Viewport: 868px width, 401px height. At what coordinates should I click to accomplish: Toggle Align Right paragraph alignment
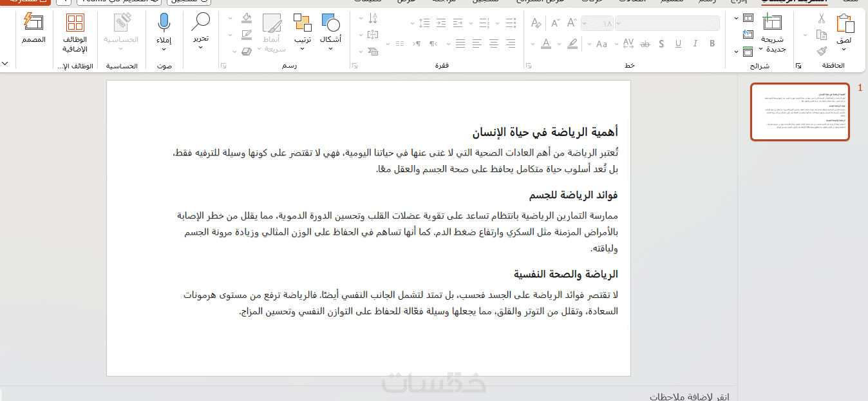click(x=511, y=43)
